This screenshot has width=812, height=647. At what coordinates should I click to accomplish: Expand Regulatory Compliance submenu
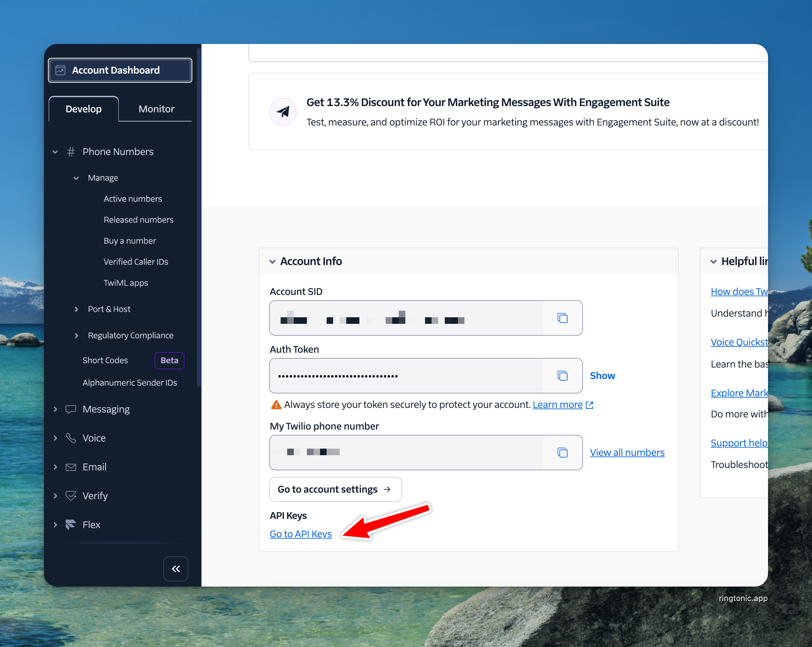[76, 335]
